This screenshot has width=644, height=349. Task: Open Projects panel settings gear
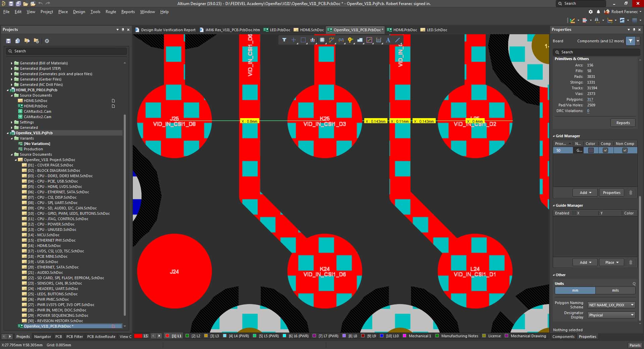tap(47, 41)
